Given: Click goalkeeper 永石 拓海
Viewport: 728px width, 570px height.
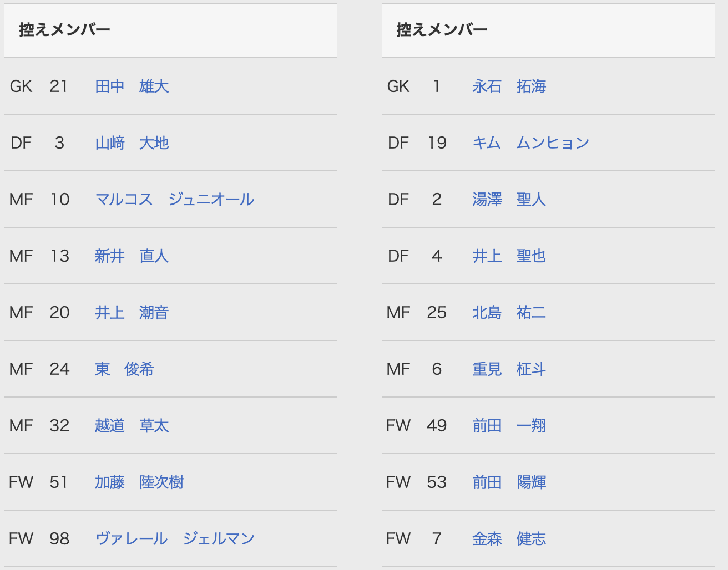Looking at the screenshot, I should [509, 86].
